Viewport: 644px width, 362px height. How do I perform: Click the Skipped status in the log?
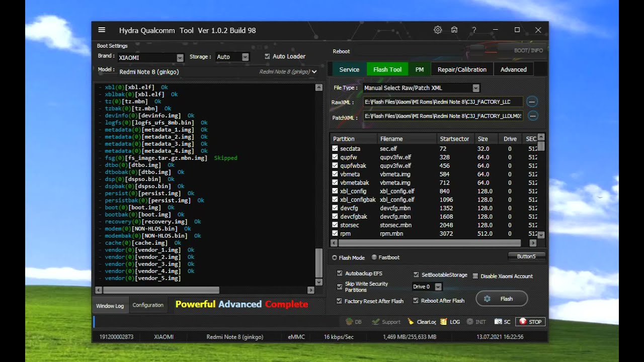coord(225,158)
